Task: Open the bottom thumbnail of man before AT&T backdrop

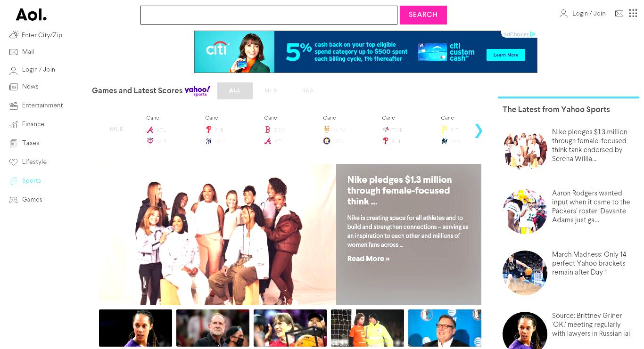Action: 445,328
